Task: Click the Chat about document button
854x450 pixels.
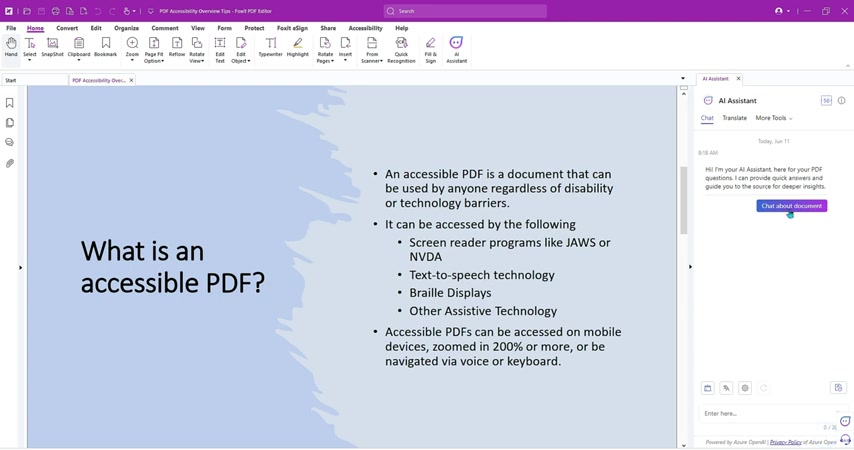Action: coord(791,206)
